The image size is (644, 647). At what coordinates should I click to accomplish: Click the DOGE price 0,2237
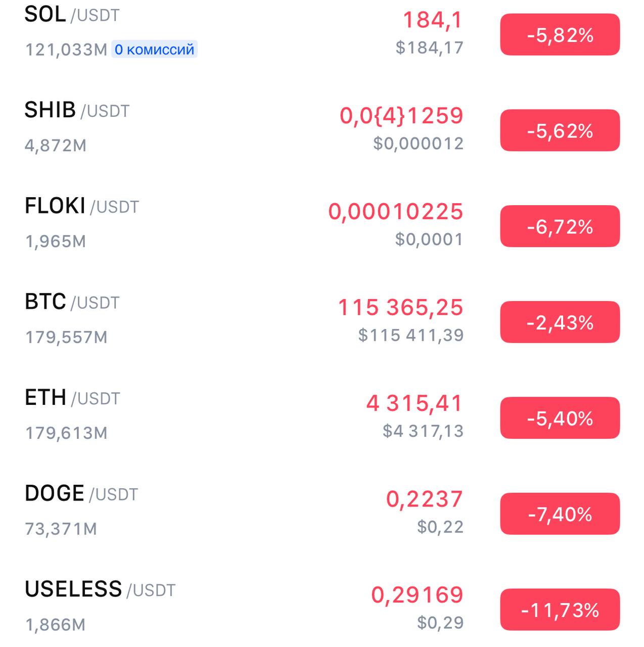click(425, 499)
